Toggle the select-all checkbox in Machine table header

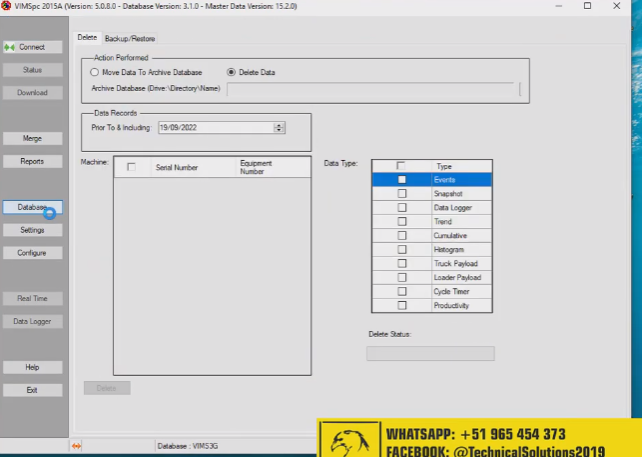tap(131, 167)
